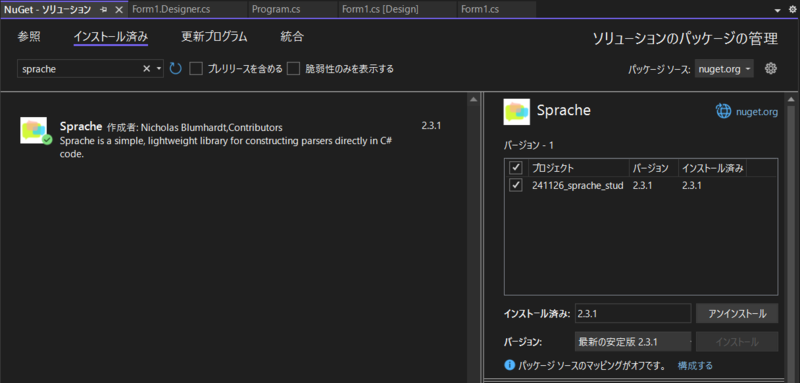Screen dimensions: 800x383
Task: Open the open-documents list dropdown arrow
Action: (x=778, y=10)
